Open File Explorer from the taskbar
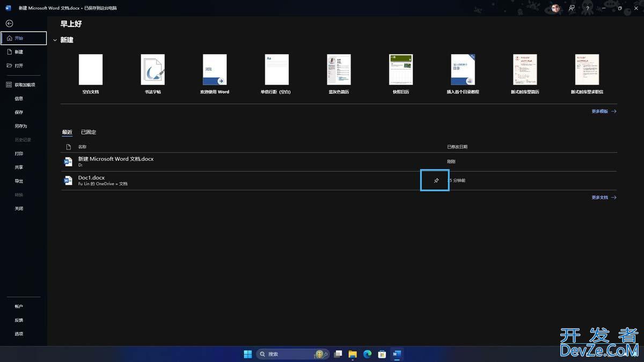 tap(353, 354)
